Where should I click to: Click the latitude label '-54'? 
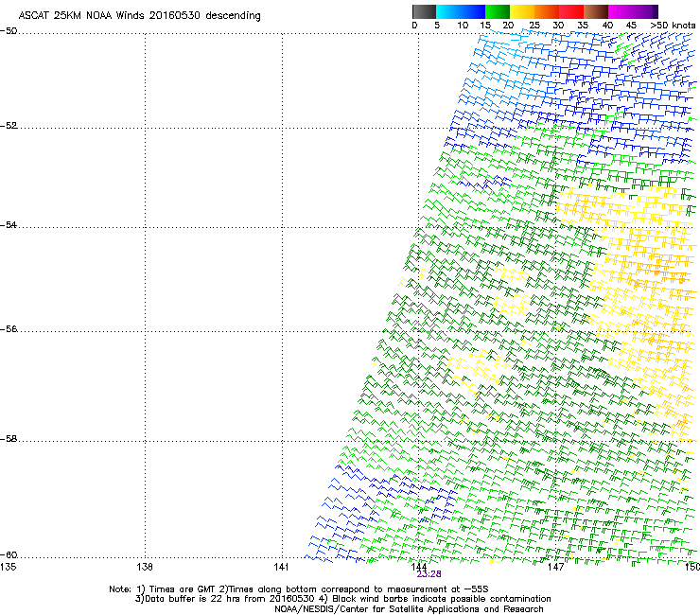9,225
